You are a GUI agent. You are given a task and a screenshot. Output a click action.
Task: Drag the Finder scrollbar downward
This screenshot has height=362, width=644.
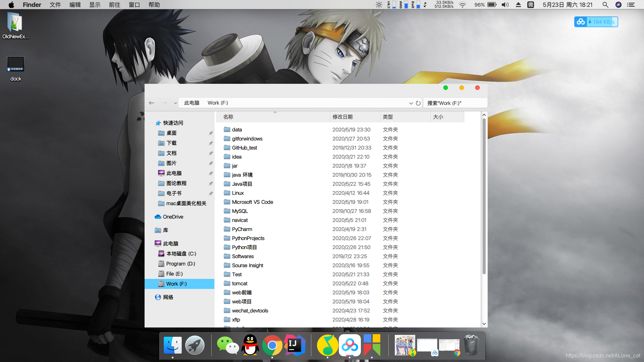pos(483,190)
